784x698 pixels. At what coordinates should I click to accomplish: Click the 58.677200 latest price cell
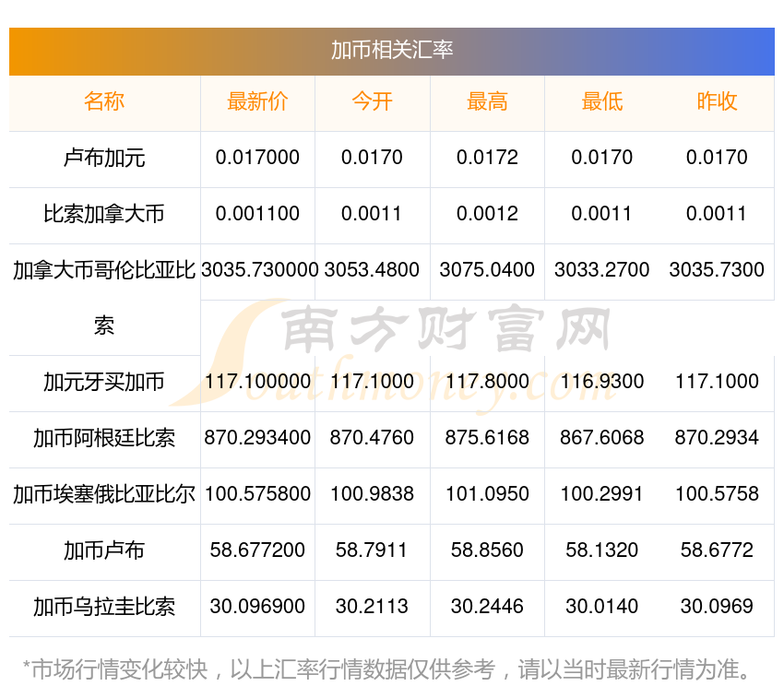pyautogui.click(x=257, y=550)
